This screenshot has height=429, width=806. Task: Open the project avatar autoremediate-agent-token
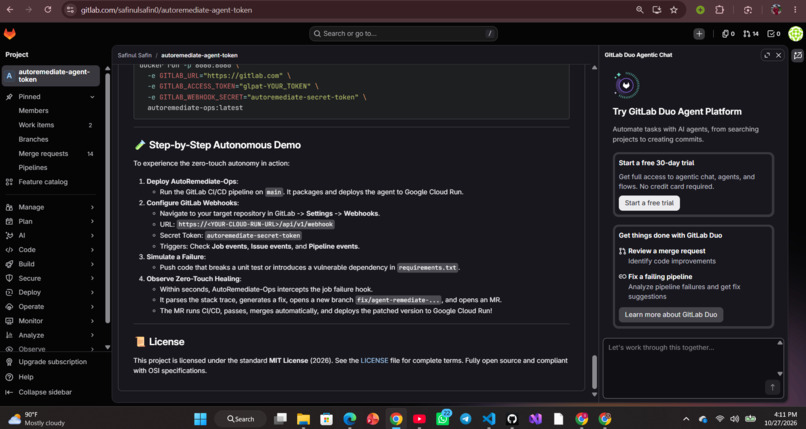(9, 76)
